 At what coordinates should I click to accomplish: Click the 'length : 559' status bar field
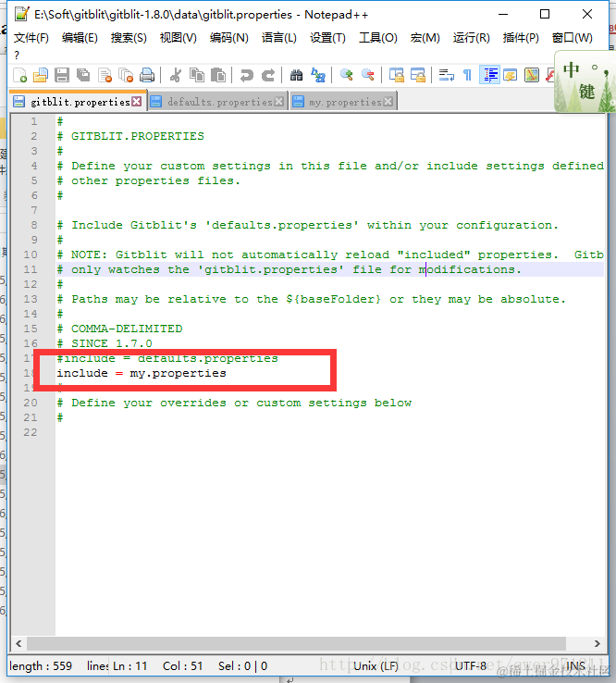click(x=41, y=666)
